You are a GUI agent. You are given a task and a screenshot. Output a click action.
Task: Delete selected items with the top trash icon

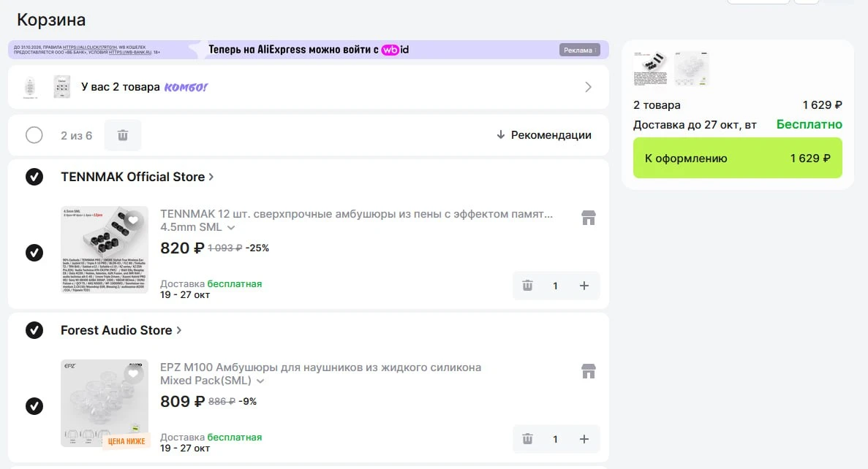click(123, 135)
